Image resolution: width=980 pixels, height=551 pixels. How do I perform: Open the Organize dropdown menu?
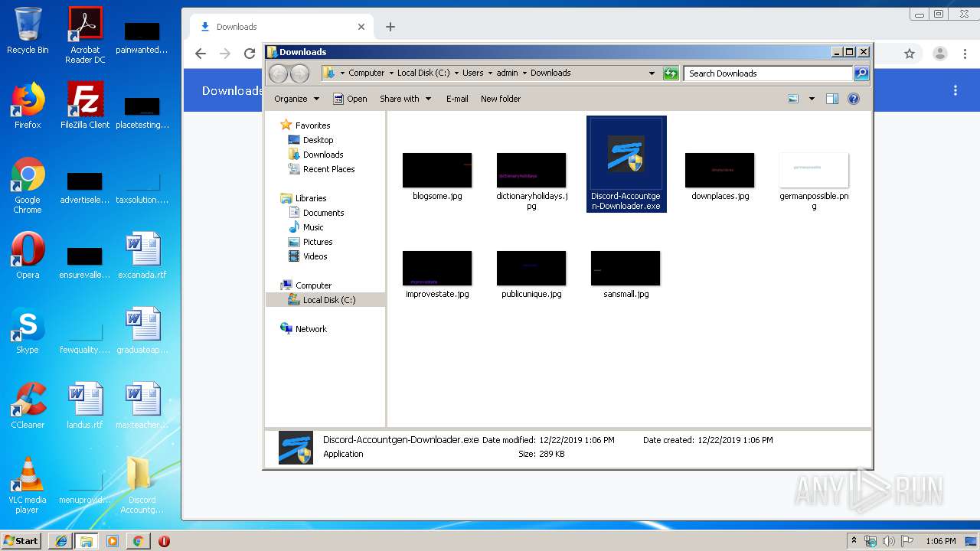pos(296,99)
